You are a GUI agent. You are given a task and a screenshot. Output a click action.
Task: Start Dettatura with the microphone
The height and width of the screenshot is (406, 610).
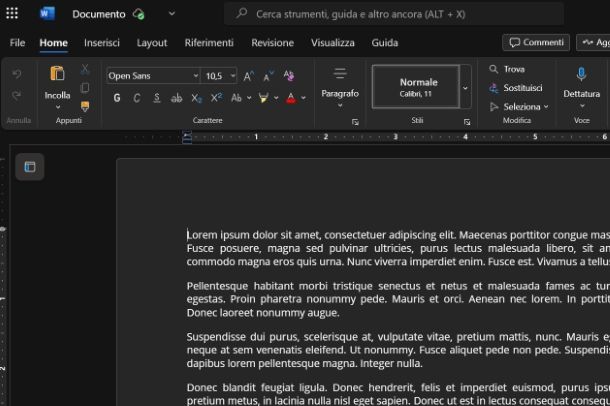[581, 74]
